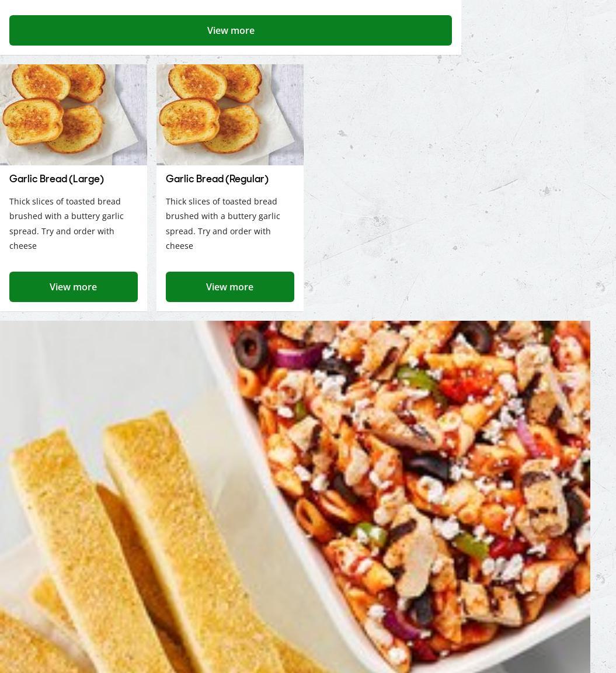Click View more under Garlic Bread (Large)

tap(74, 287)
